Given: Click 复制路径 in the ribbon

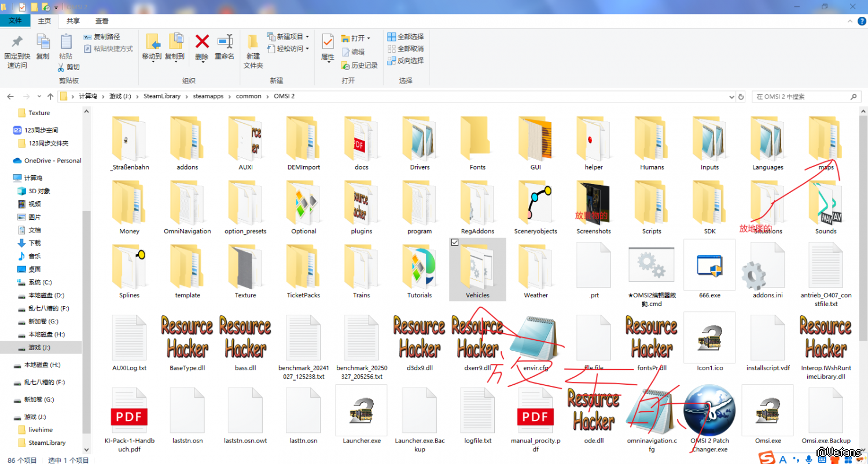Looking at the screenshot, I should pos(102,37).
